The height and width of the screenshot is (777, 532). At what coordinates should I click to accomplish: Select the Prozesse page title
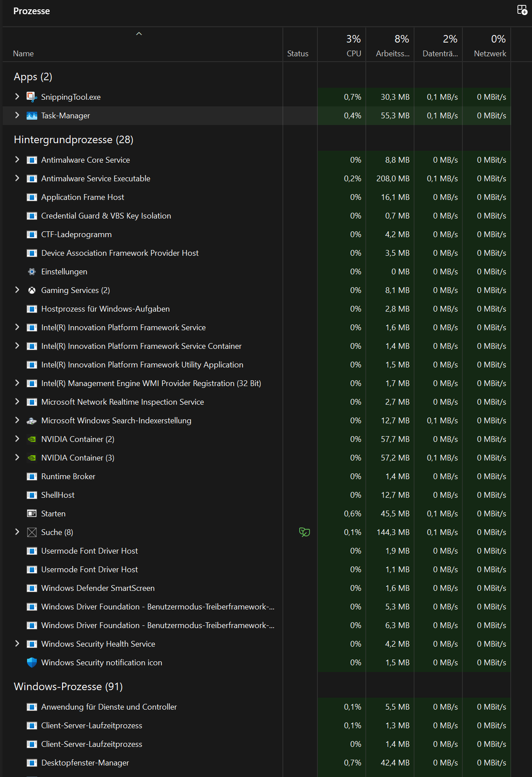pos(31,11)
